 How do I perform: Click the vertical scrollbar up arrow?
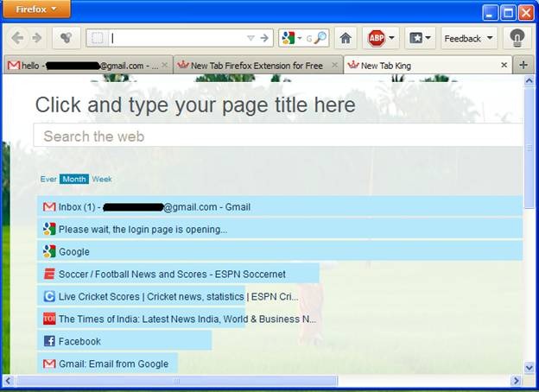529,81
